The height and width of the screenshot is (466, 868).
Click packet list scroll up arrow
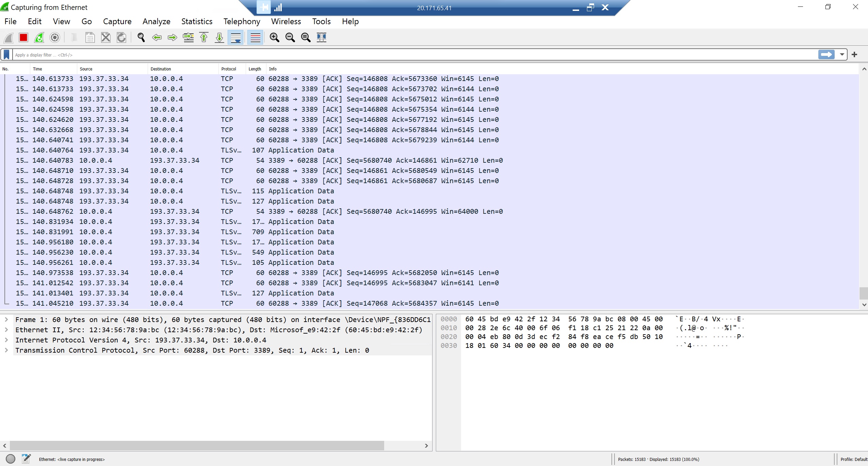(864, 69)
